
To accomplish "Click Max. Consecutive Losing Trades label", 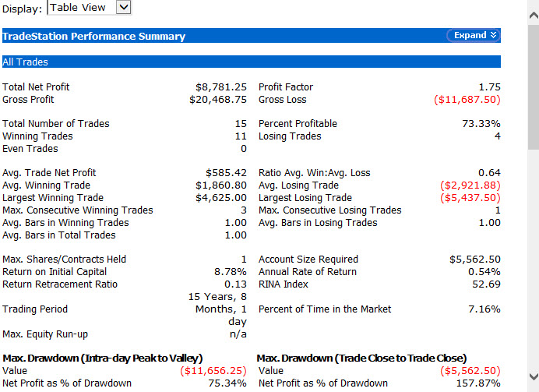I will (330, 210).
